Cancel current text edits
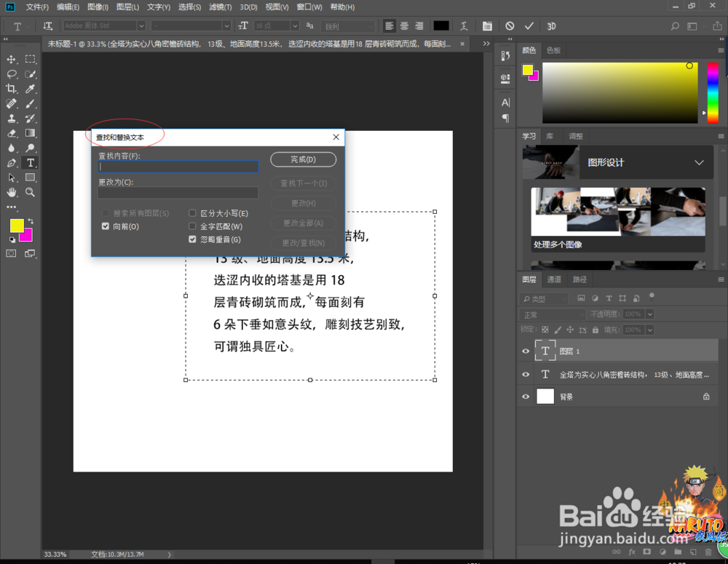Screen dimensions: 728x564 click(510, 26)
